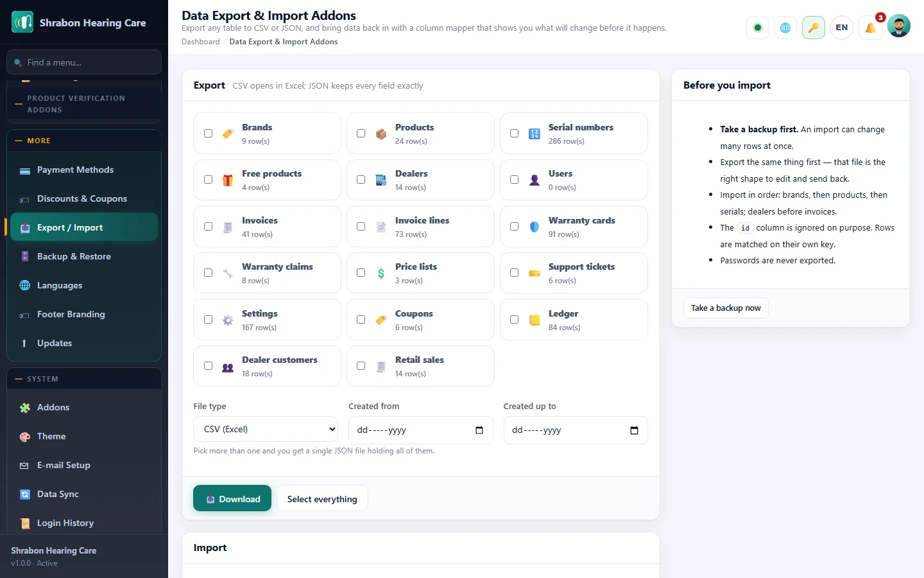Image resolution: width=924 pixels, height=578 pixels.
Task: Click the key icon button in header
Action: click(814, 28)
